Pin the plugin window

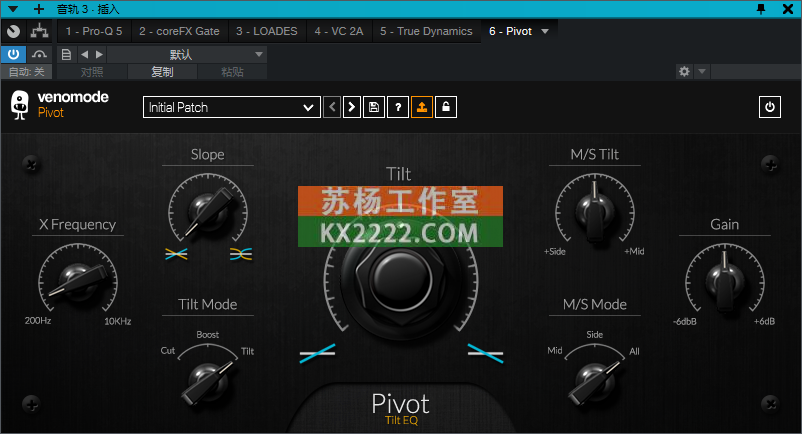point(761,9)
